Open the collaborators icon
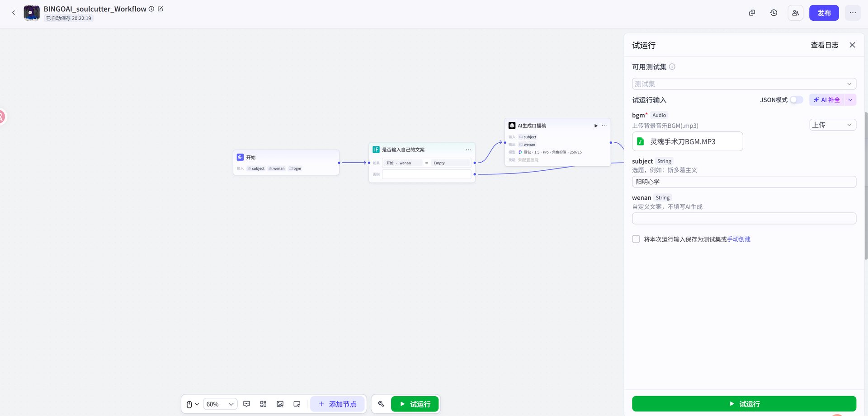 tap(795, 13)
